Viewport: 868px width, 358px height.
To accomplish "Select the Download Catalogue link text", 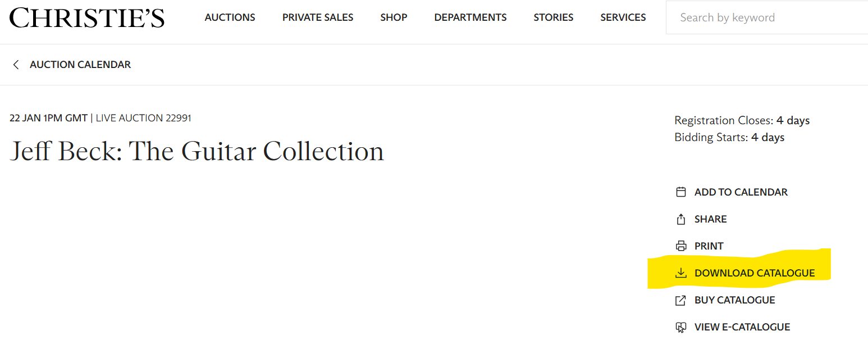I will pyautogui.click(x=755, y=273).
